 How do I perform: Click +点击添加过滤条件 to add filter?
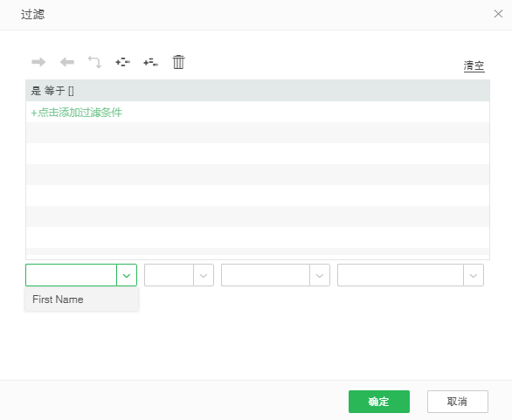coord(76,113)
